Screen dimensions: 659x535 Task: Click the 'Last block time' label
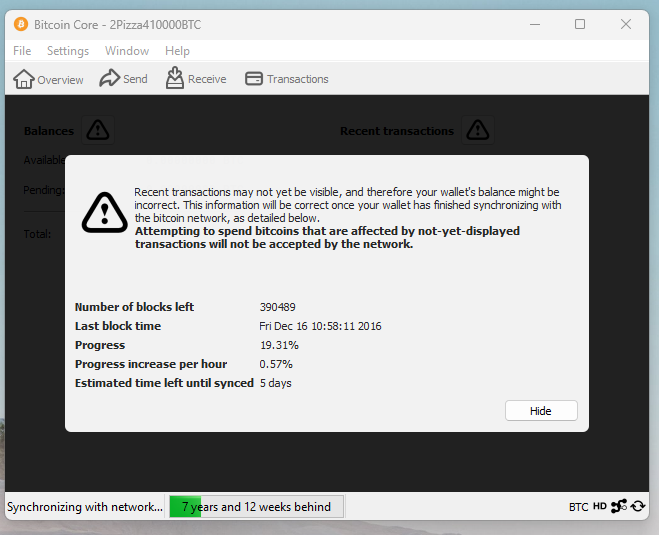[118, 326]
